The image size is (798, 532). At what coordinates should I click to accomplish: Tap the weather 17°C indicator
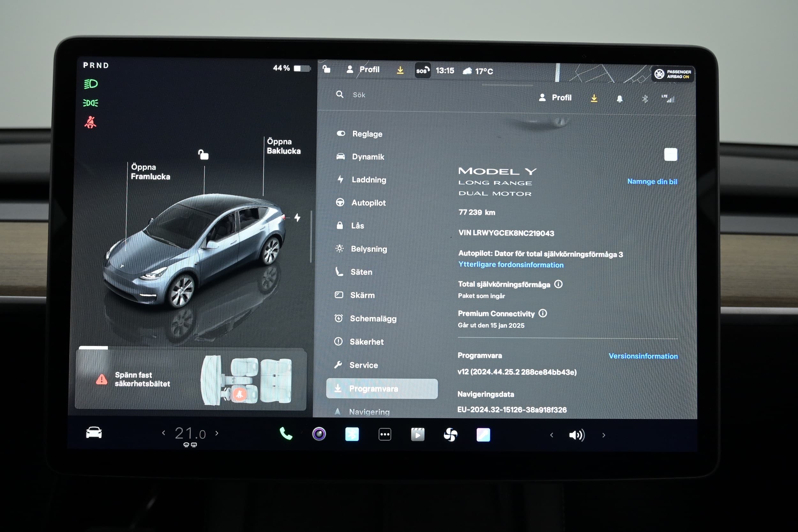478,71
